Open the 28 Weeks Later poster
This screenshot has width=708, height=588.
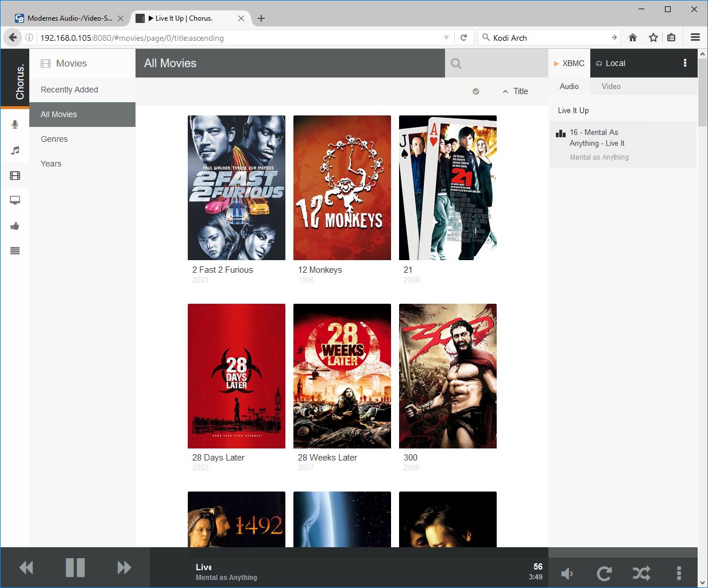pyautogui.click(x=342, y=376)
